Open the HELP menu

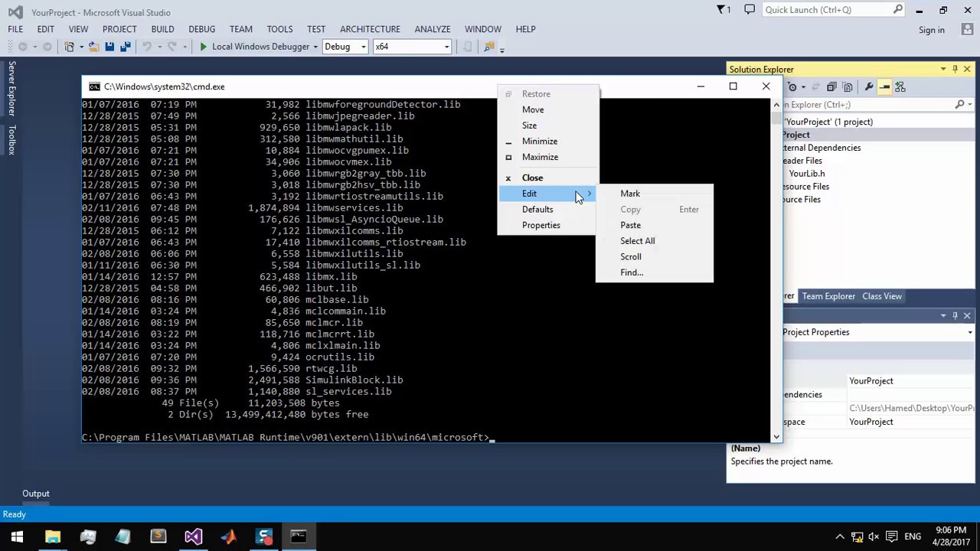pos(525,29)
